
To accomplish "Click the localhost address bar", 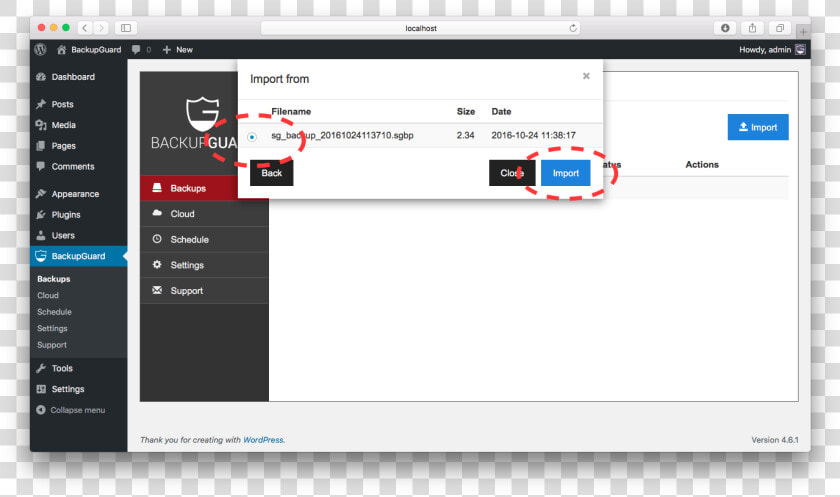I will tap(421, 28).
